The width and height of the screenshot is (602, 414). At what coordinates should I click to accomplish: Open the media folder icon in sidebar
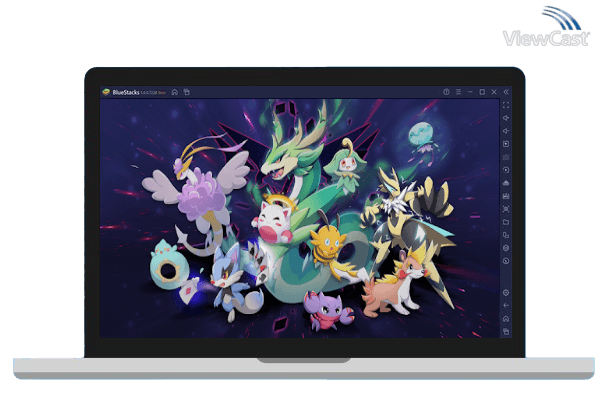[x=506, y=222]
